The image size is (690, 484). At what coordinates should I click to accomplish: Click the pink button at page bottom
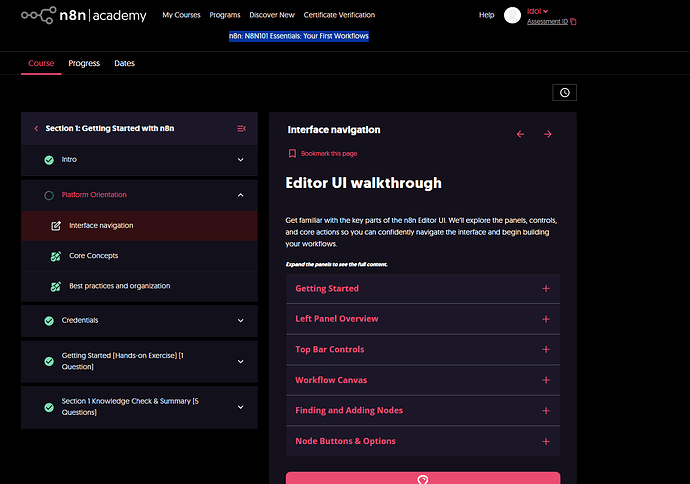pos(423,478)
